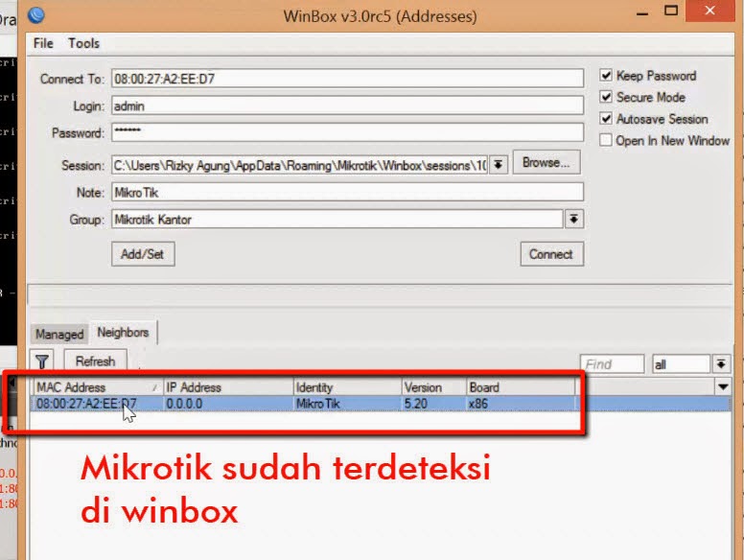This screenshot has width=744, height=560.
Task: Maximize the WinBox window
Action: tap(671, 11)
